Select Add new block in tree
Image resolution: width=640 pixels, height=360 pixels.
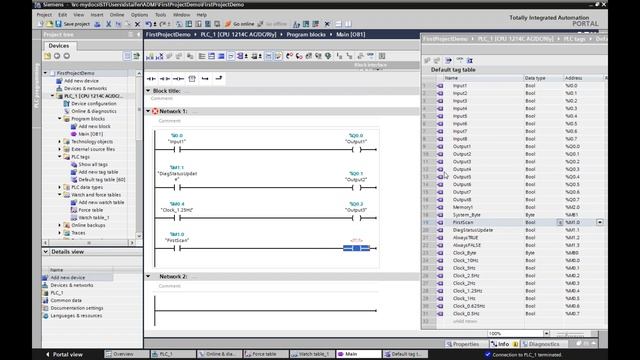coord(94,127)
